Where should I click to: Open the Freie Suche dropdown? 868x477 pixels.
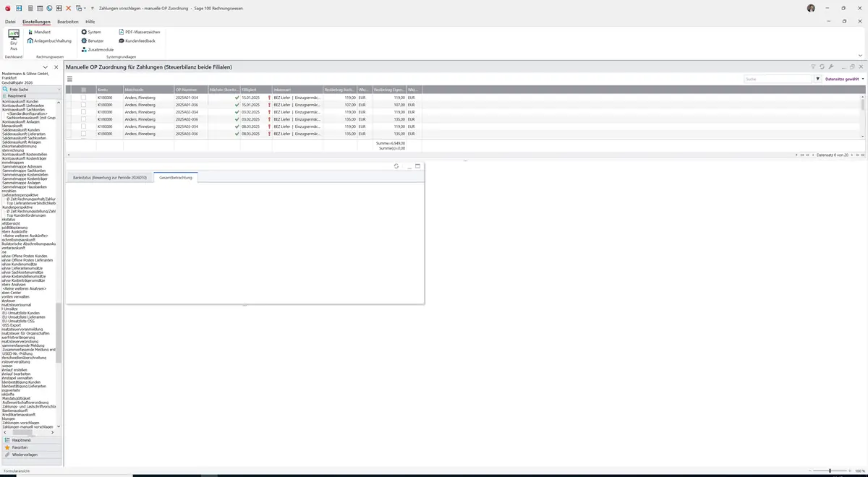click(58, 89)
